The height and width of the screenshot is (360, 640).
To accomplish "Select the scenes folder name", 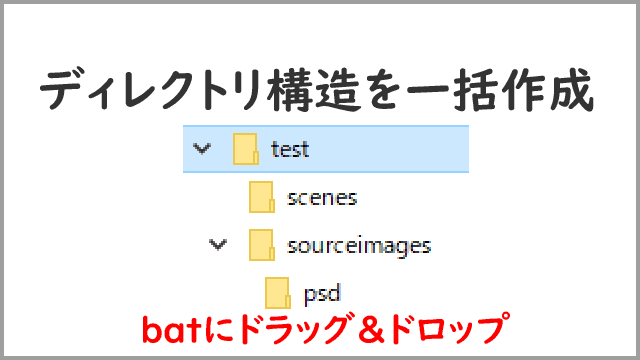I will click(x=322, y=198).
